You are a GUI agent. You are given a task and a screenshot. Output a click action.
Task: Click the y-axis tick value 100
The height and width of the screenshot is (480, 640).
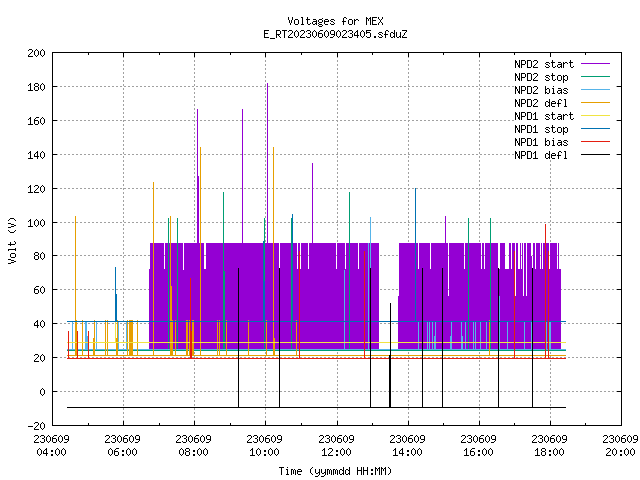click(36, 223)
